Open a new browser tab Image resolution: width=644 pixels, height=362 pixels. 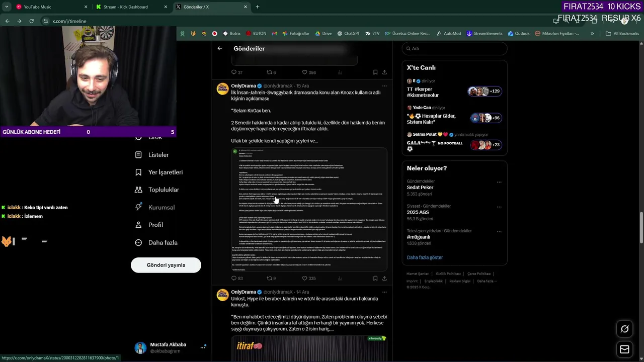pos(258,7)
